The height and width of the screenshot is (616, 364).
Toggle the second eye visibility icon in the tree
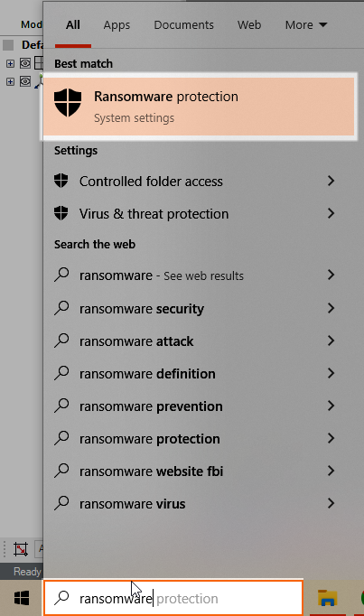(25, 81)
